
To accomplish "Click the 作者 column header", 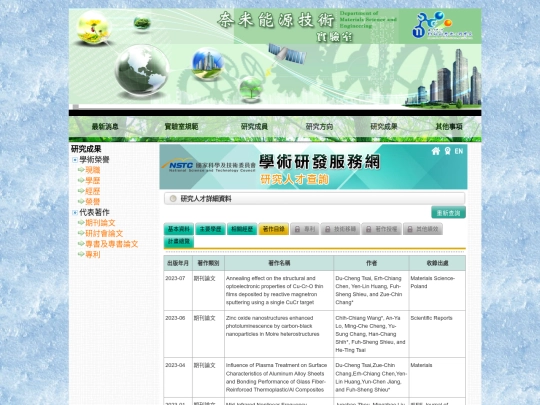I will (x=371, y=263).
